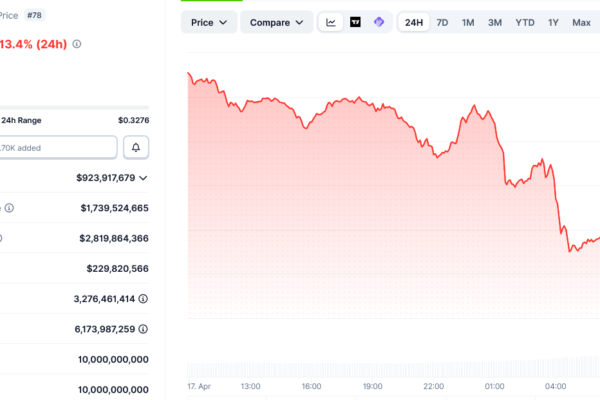Click info icon next to 3,276,461,414
The width and height of the screenshot is (600, 400).
click(144, 298)
